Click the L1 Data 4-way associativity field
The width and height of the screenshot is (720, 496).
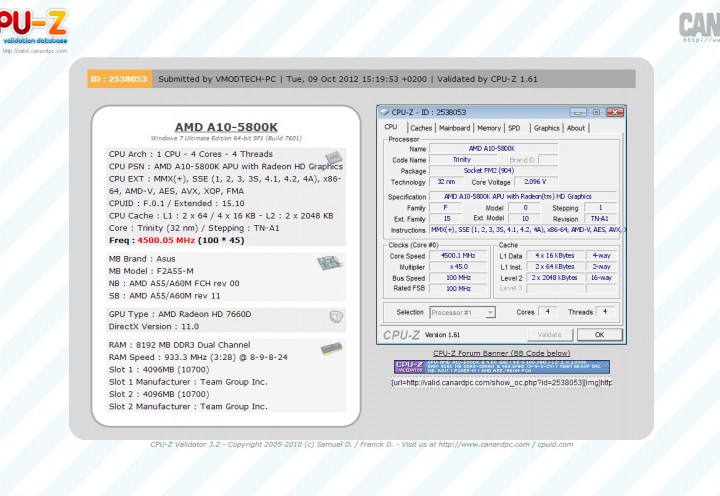click(x=601, y=256)
